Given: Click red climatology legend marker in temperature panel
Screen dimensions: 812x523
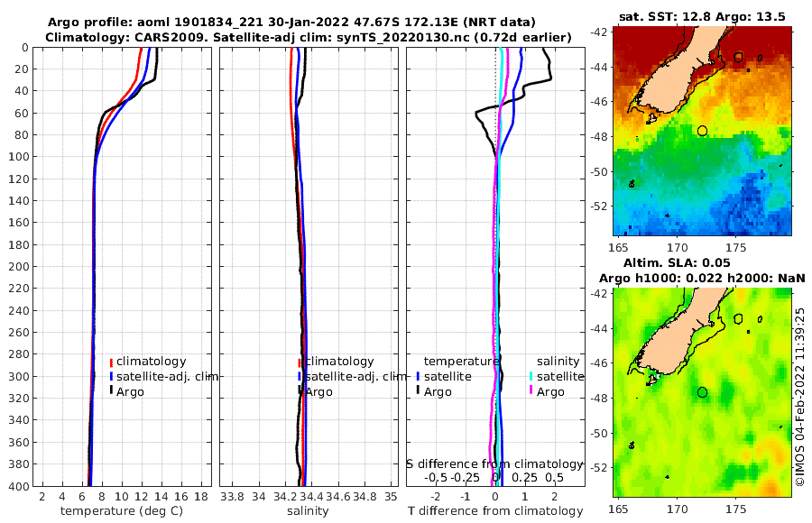Looking at the screenshot, I should [x=111, y=362].
